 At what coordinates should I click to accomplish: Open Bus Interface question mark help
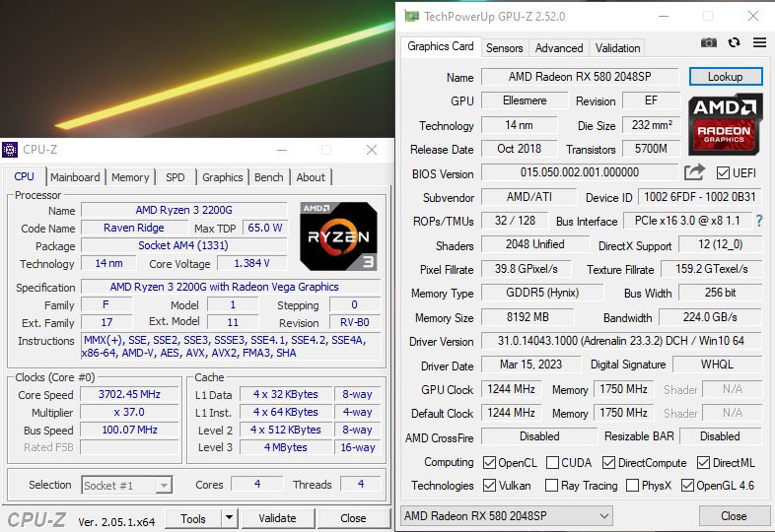coord(759,221)
